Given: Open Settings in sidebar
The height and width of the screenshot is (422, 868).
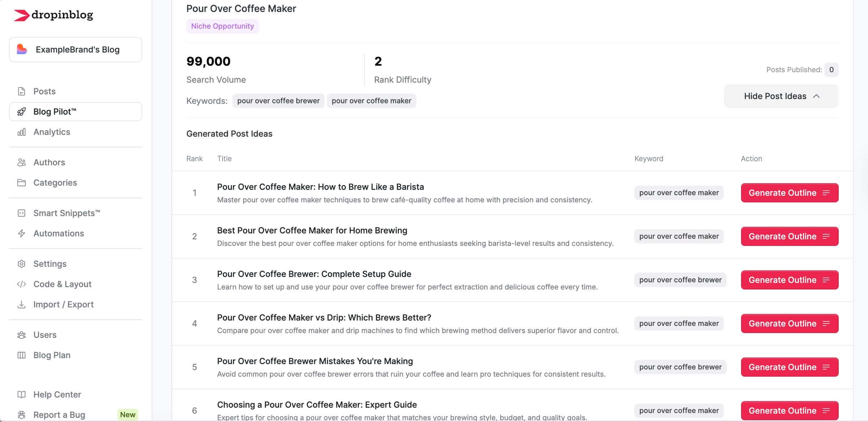Looking at the screenshot, I should click(x=50, y=264).
